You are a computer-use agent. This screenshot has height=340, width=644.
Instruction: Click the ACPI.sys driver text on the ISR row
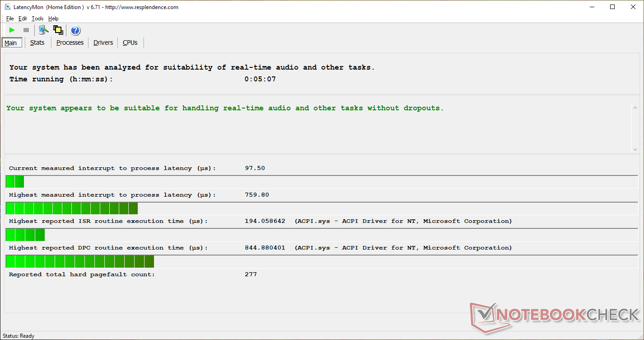(403, 221)
